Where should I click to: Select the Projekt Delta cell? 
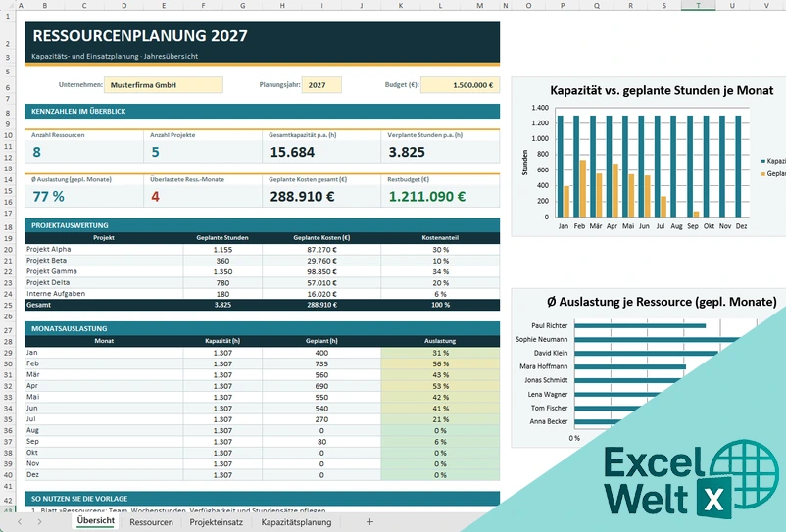pyautogui.click(x=104, y=282)
